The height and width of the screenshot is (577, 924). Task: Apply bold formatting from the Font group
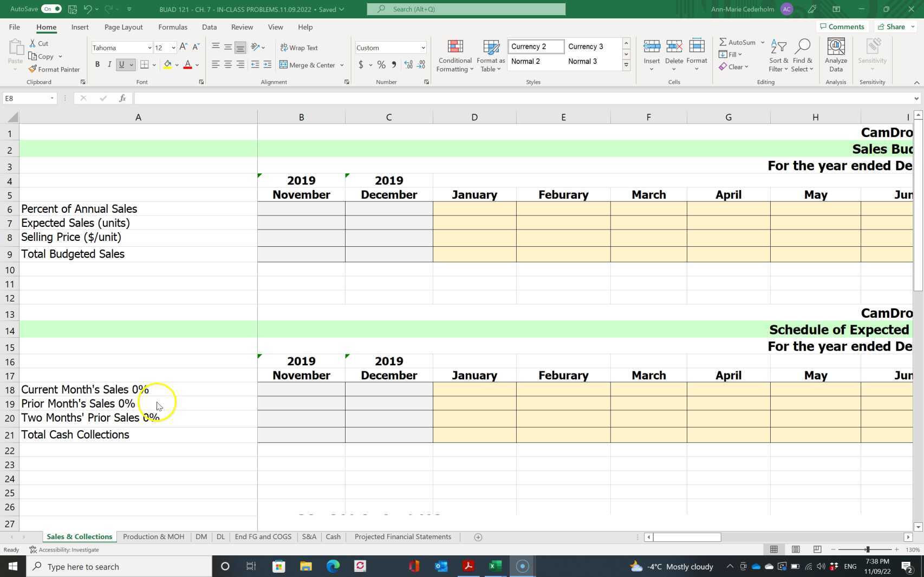(97, 64)
